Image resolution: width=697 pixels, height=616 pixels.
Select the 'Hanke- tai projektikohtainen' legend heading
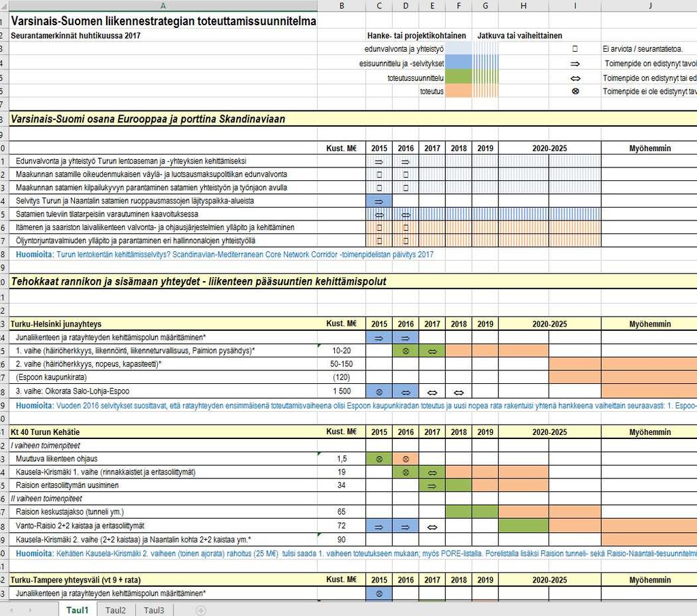[417, 35]
